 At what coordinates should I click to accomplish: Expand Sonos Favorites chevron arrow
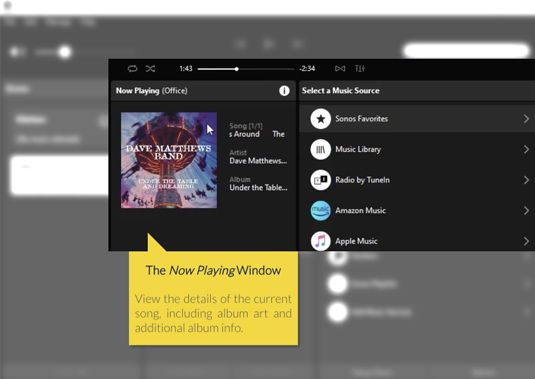click(526, 119)
